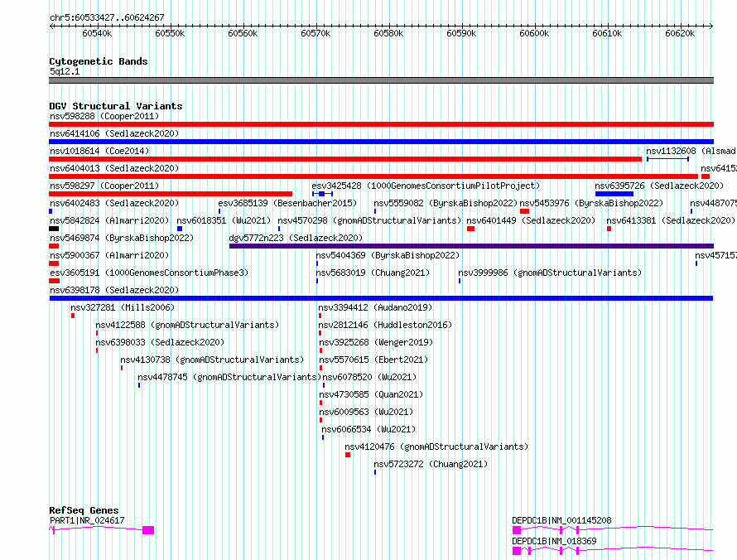Open nsv1018614 (Coe2014) variant details
Image resolution: width=737 pixels, height=560 pixels.
[99, 151]
